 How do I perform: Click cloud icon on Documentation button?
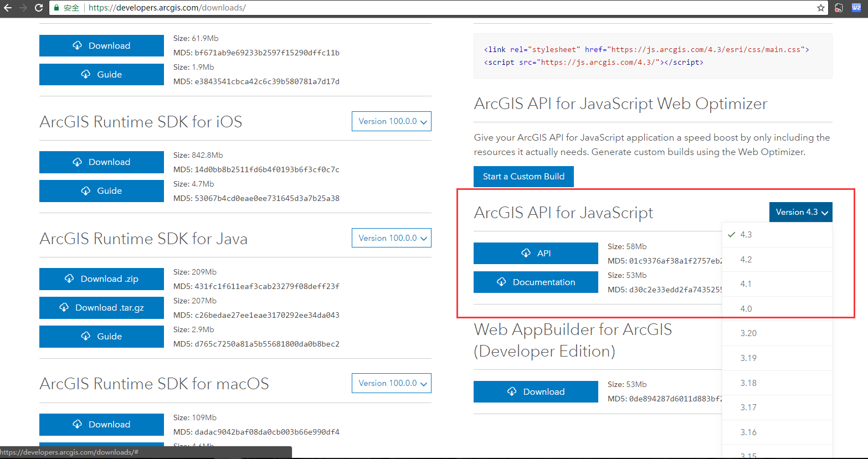[x=501, y=282]
